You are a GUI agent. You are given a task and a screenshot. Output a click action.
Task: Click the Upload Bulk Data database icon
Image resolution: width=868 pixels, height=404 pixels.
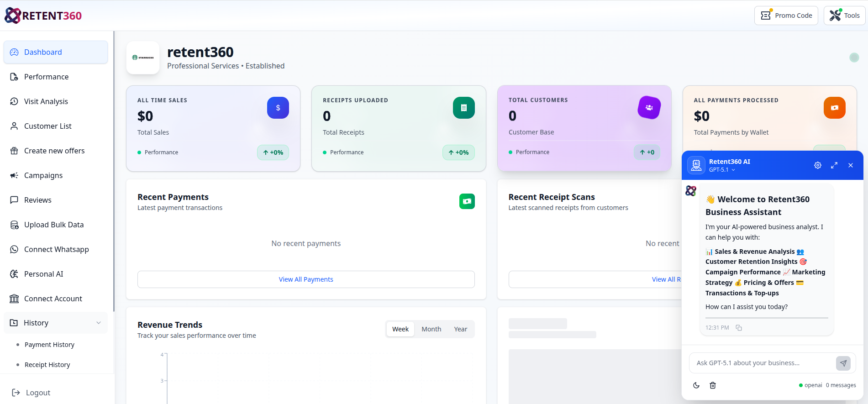coord(14,225)
